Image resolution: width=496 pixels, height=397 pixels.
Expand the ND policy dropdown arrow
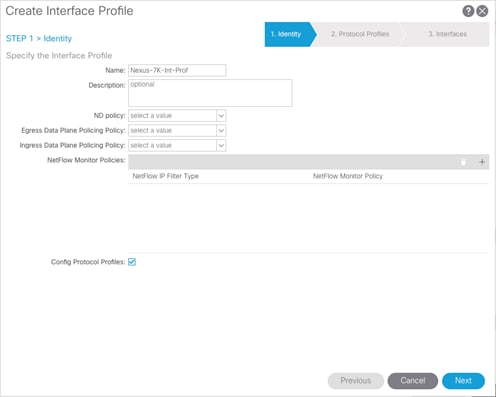(221, 116)
